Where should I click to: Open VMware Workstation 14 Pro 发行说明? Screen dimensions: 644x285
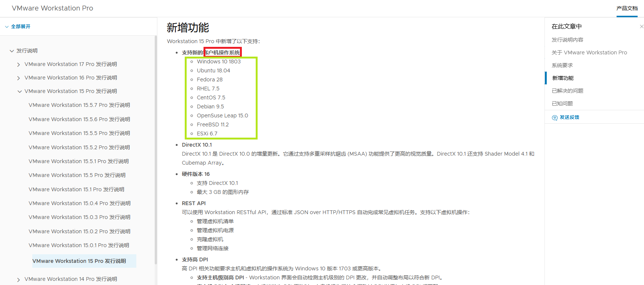point(71,279)
